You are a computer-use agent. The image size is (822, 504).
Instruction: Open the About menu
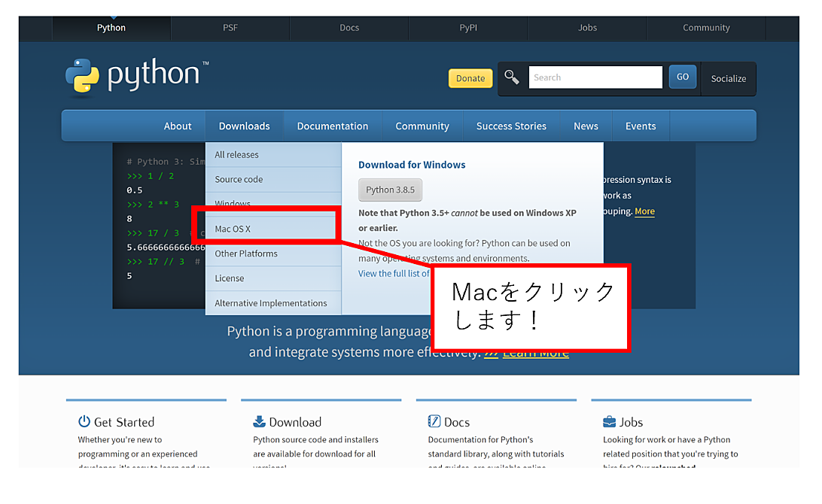point(178,126)
